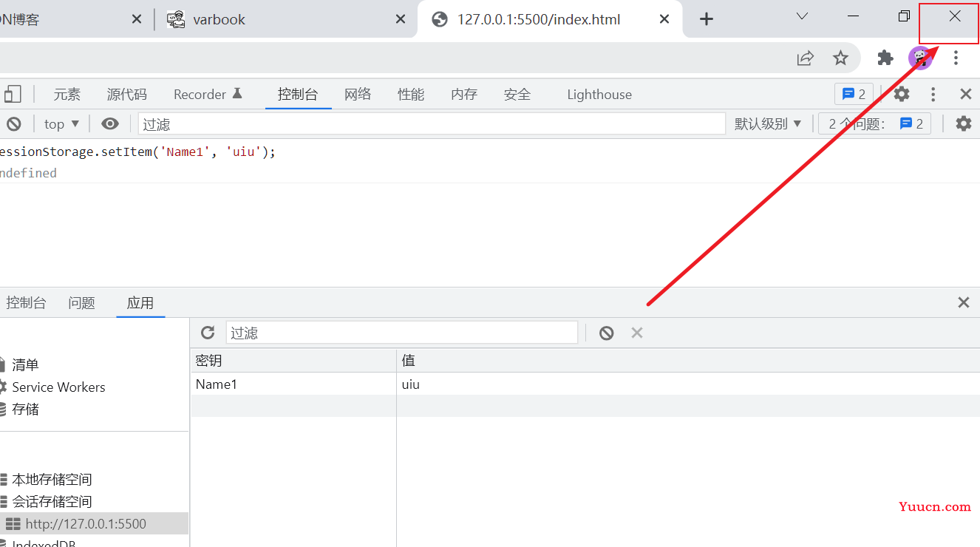980x547 pixels.
Task: Switch to the varbook tab
Action: coord(219,19)
